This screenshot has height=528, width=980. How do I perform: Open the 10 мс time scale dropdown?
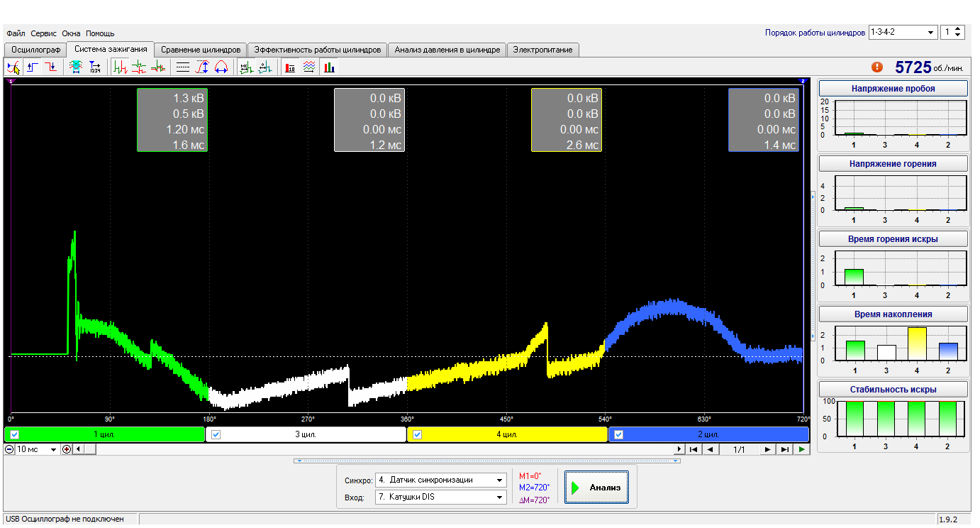(53, 449)
